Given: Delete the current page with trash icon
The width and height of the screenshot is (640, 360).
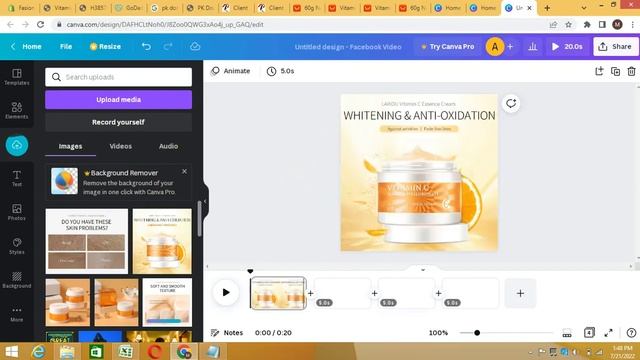Looking at the screenshot, I should pos(631,71).
